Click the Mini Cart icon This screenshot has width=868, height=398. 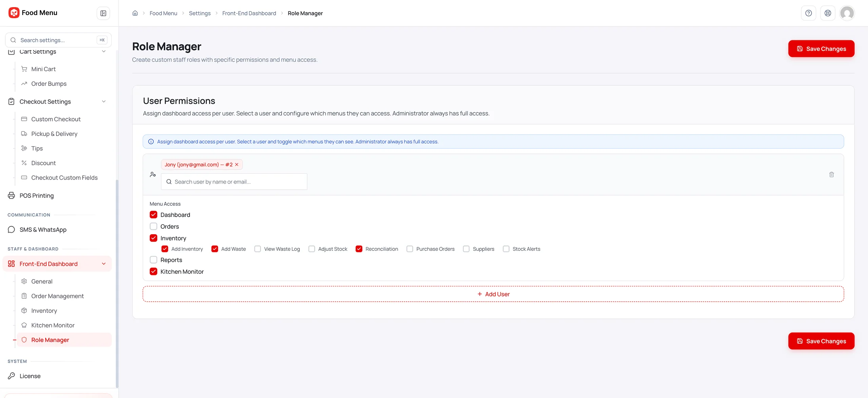click(24, 69)
